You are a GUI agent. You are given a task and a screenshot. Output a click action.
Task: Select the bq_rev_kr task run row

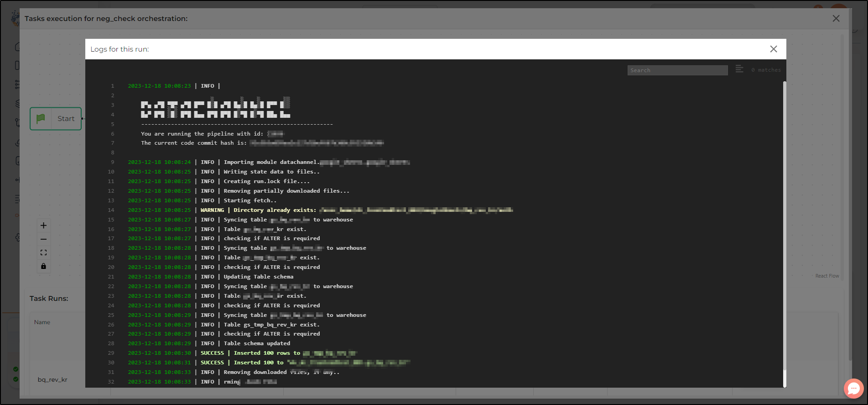52,379
